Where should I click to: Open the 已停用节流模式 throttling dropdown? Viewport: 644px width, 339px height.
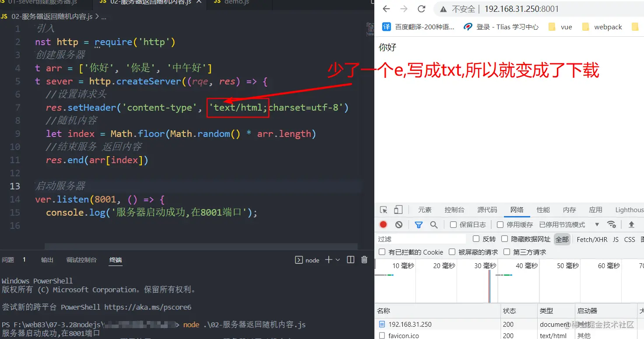click(x=597, y=224)
